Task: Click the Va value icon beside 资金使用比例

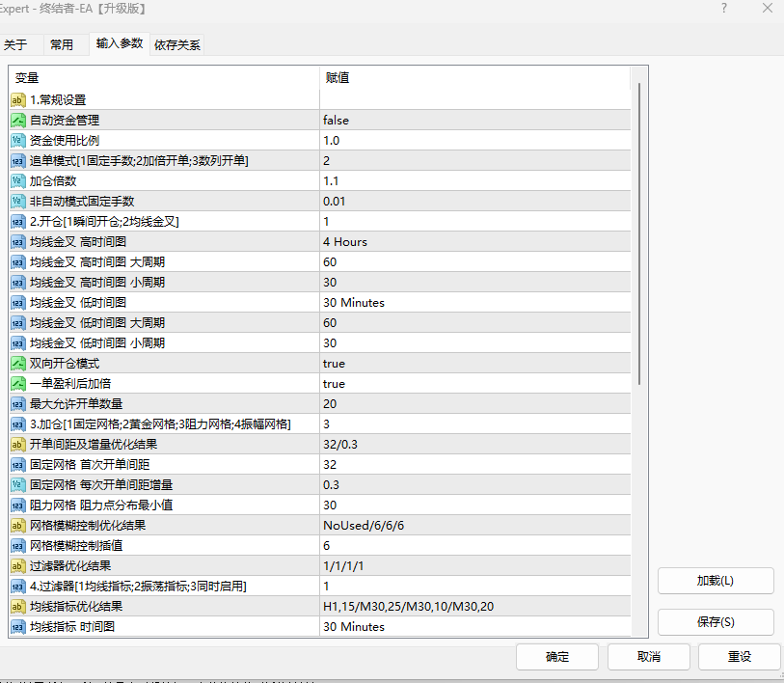Action: click(17, 140)
